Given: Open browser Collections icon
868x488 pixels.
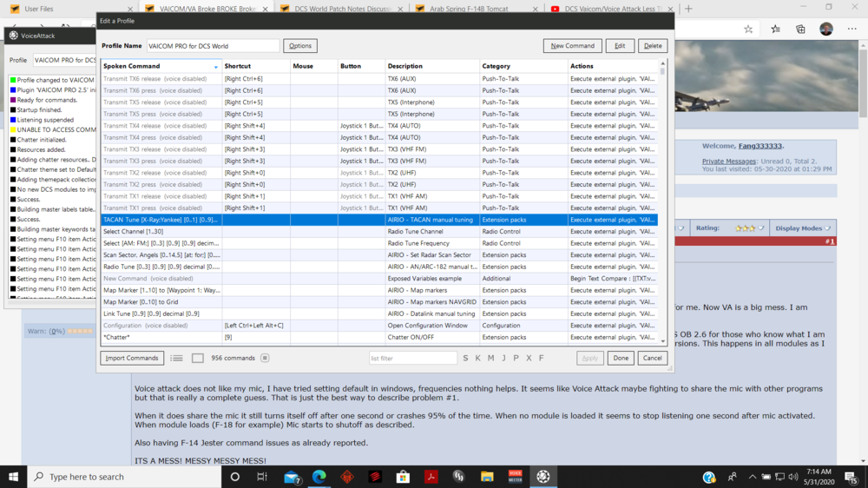Looking at the screenshot, I should tap(801, 30).
